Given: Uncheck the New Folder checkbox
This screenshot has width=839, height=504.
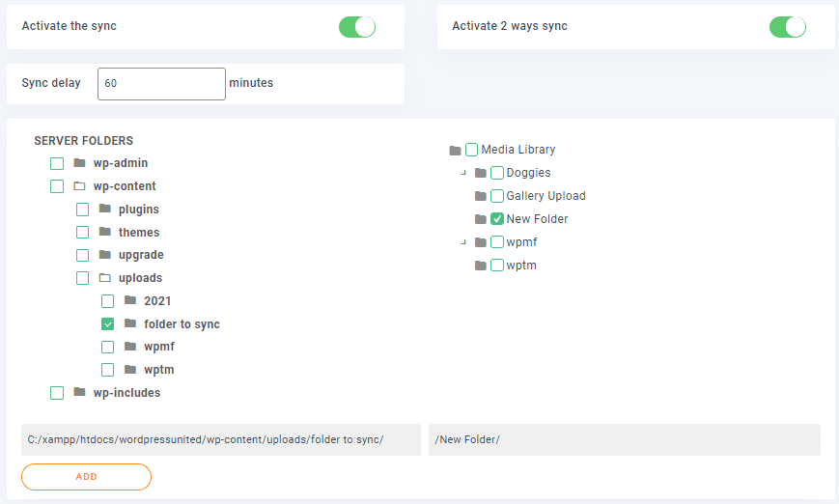Looking at the screenshot, I should [x=496, y=219].
